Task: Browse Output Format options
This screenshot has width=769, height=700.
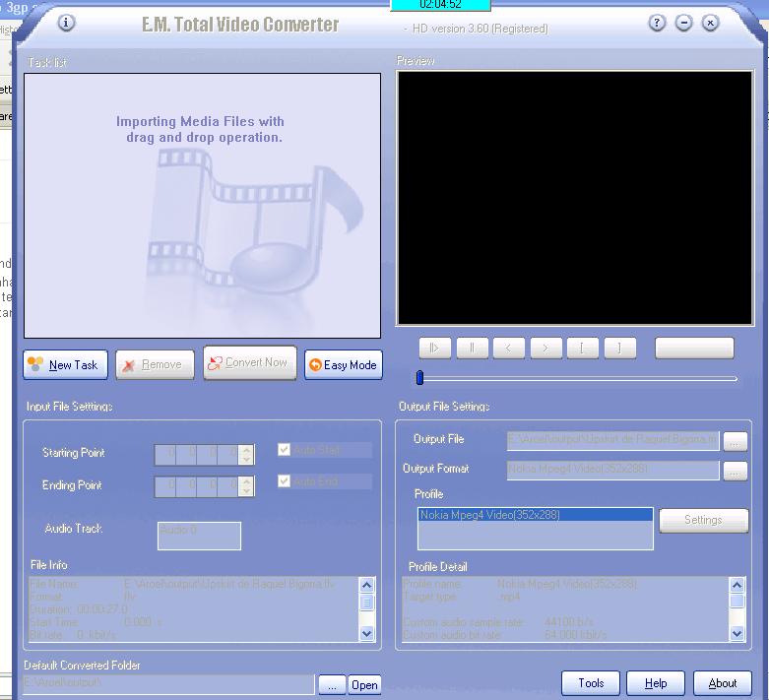Action: pyautogui.click(x=736, y=472)
